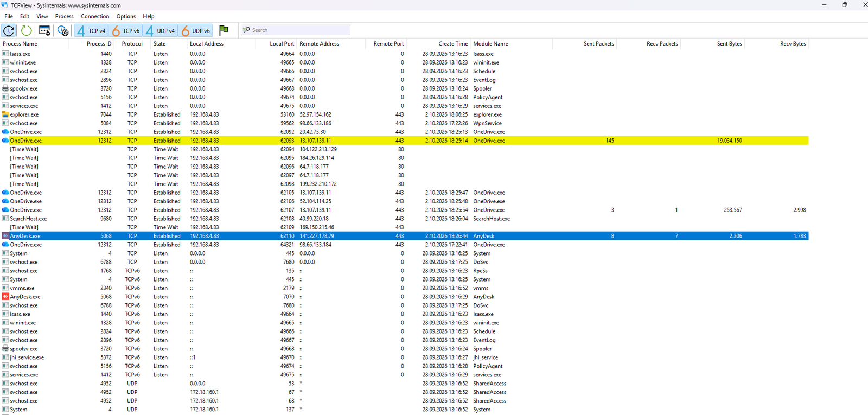Click the explorer.exe folder icon
This screenshot has width=868, height=415.
(x=5, y=114)
